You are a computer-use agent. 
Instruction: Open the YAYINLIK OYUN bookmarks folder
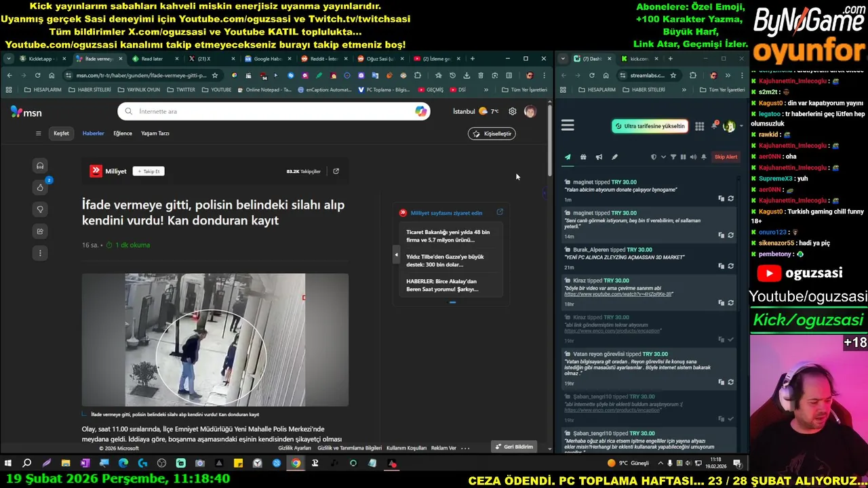[138, 89]
